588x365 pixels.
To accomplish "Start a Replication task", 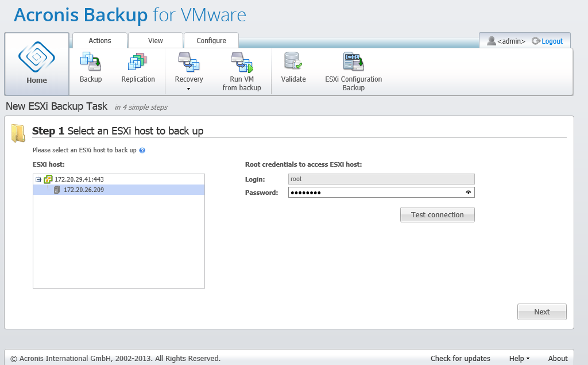I will click(138, 68).
